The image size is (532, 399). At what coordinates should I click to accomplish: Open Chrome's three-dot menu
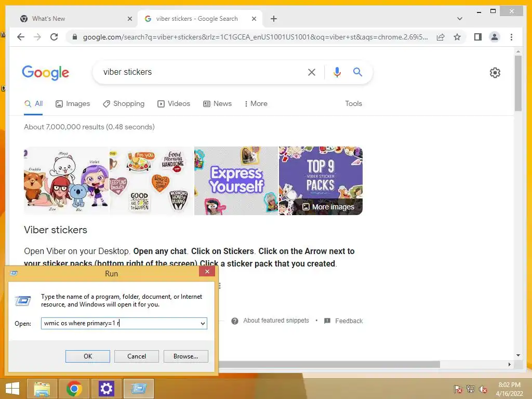coord(511,37)
